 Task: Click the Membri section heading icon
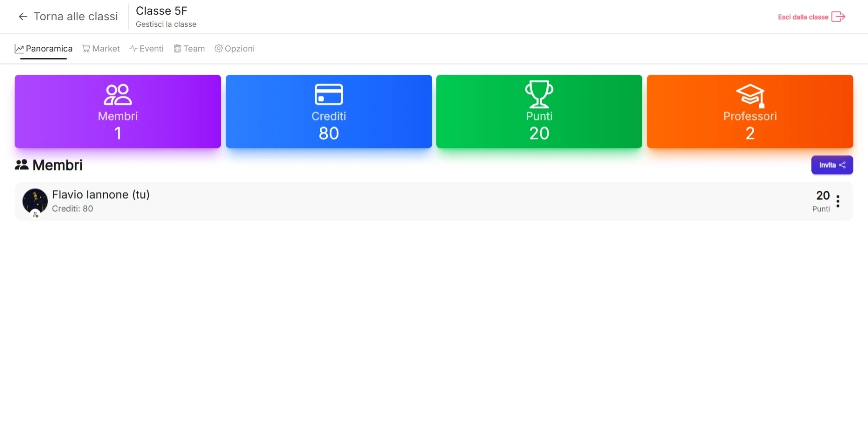point(21,165)
